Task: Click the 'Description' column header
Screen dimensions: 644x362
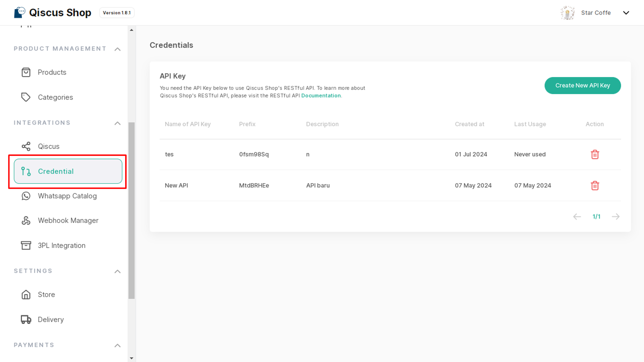Action: coord(322,124)
